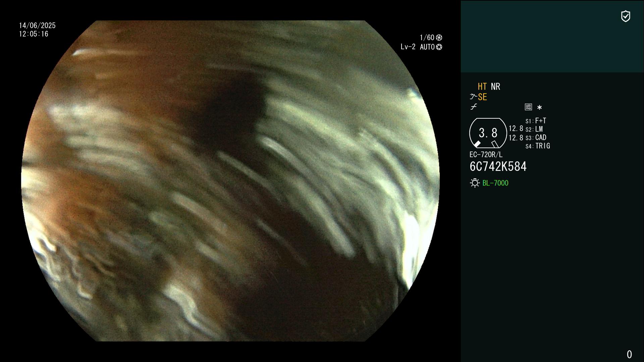Screen dimensions: 644x362
Task: Click the 12:05:16 time stamp
Action: pos(34,34)
